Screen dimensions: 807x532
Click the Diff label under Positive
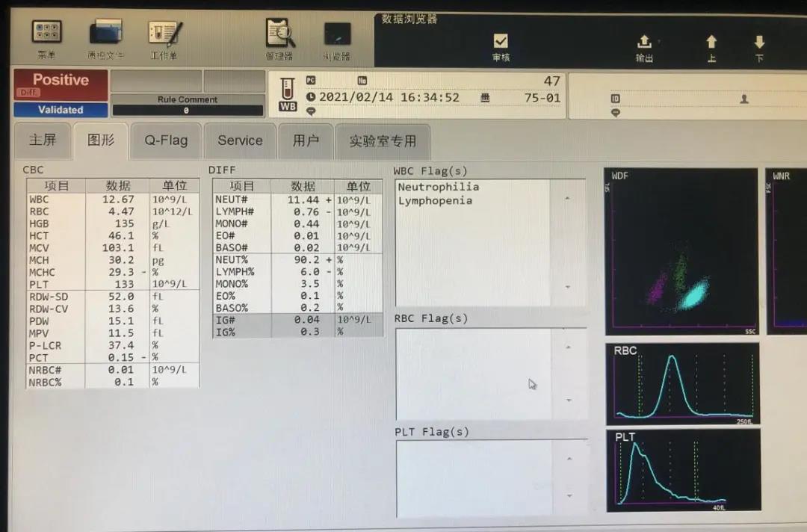[28, 93]
